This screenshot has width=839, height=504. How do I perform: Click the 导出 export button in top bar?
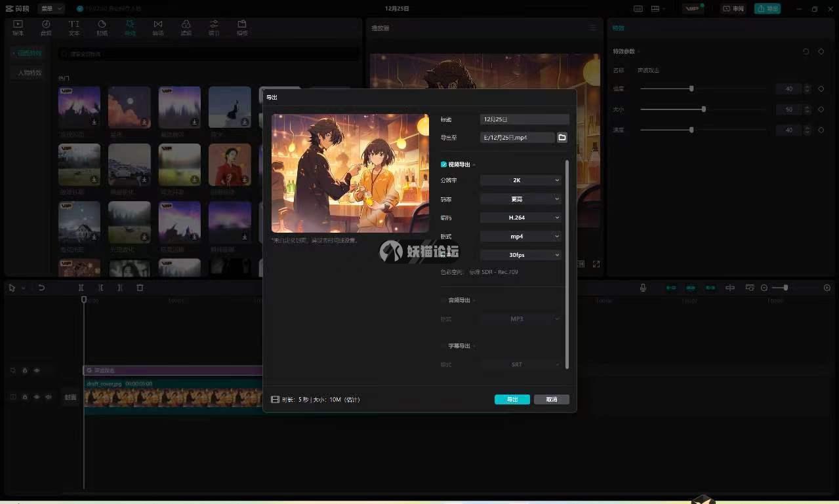coord(767,9)
